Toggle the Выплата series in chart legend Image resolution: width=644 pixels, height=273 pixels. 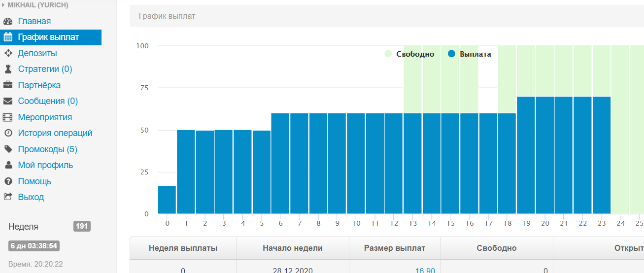pyautogui.click(x=469, y=54)
